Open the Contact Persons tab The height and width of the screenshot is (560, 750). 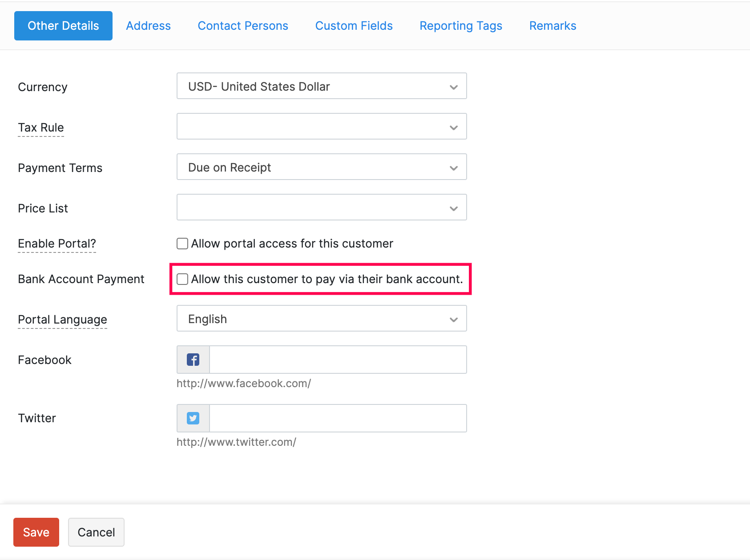[243, 26]
